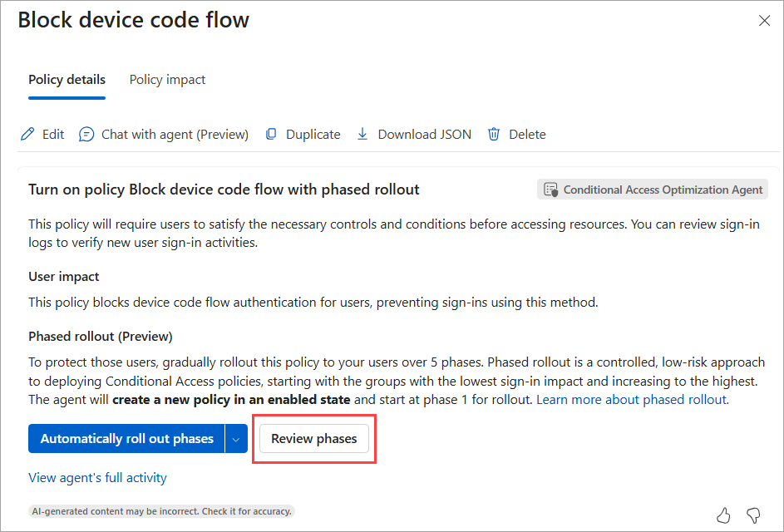Image resolution: width=784 pixels, height=532 pixels.
Task: Open View agent's full activity link
Action: tap(97, 478)
